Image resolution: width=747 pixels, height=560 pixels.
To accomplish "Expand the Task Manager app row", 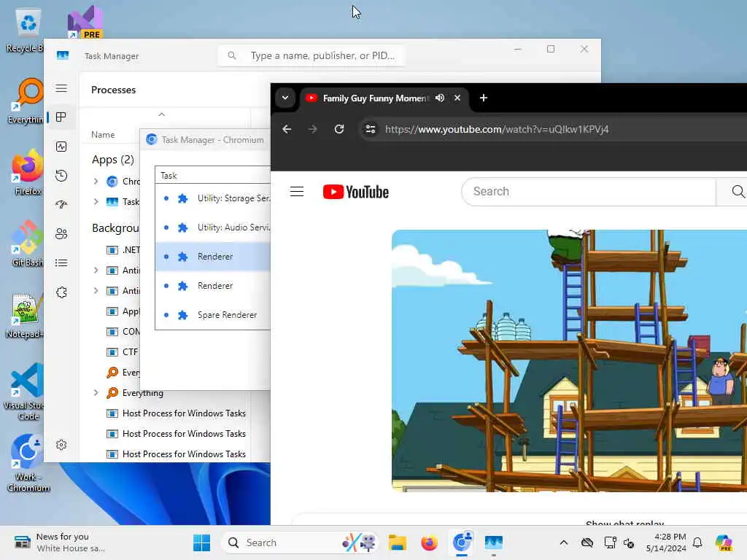I will (x=96, y=202).
